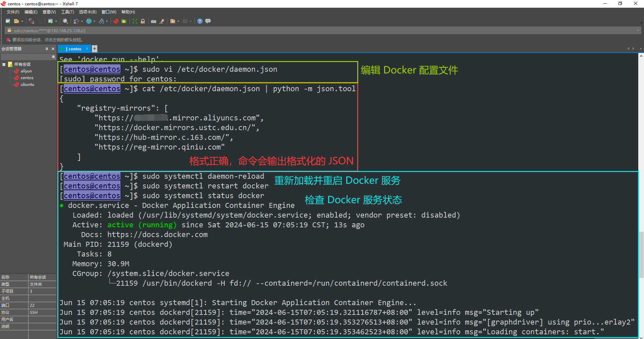The image size is (644, 339).
Task: Click the Font icon in the toolbar
Action: [101, 21]
